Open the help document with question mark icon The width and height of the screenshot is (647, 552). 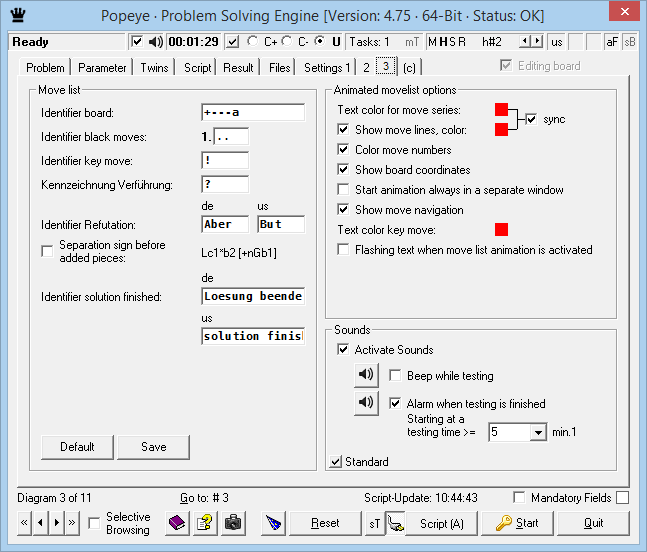[x=205, y=523]
